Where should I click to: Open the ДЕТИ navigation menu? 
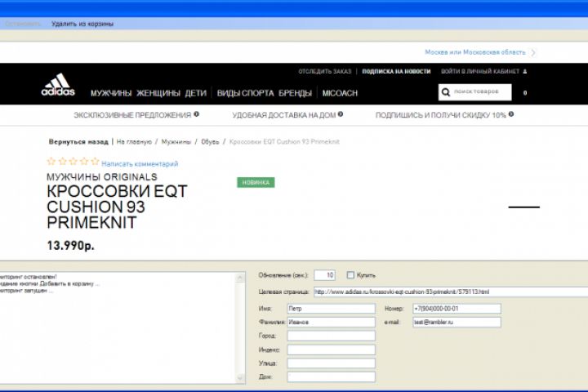point(196,93)
